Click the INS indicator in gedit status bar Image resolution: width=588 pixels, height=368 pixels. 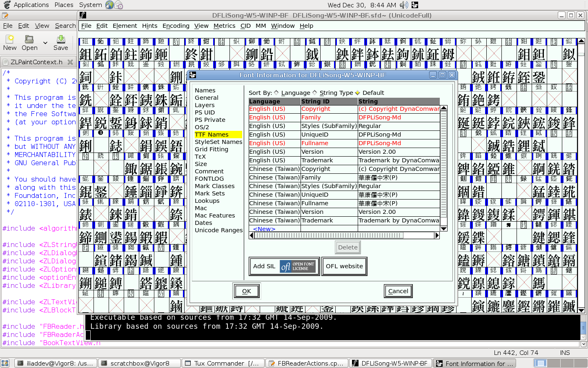point(565,353)
